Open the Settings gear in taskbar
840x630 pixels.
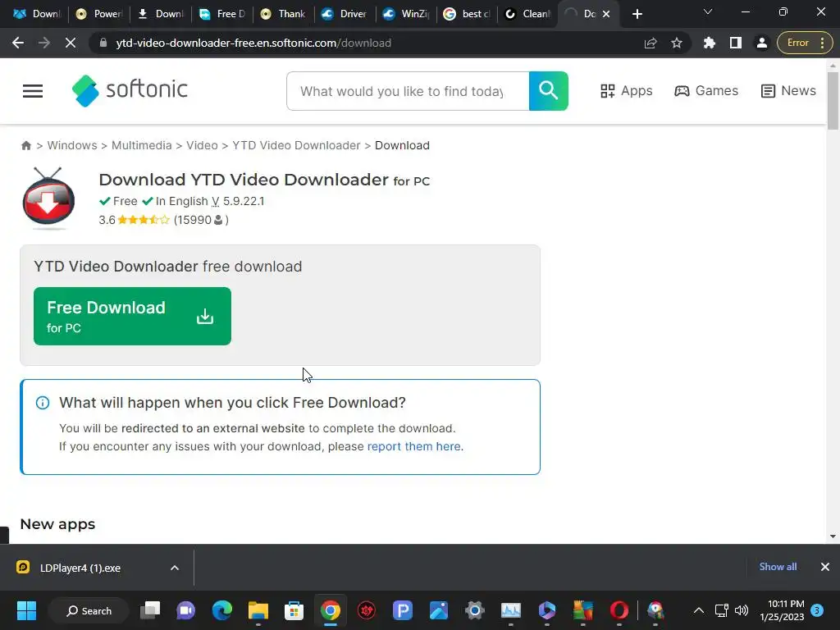tap(475, 610)
